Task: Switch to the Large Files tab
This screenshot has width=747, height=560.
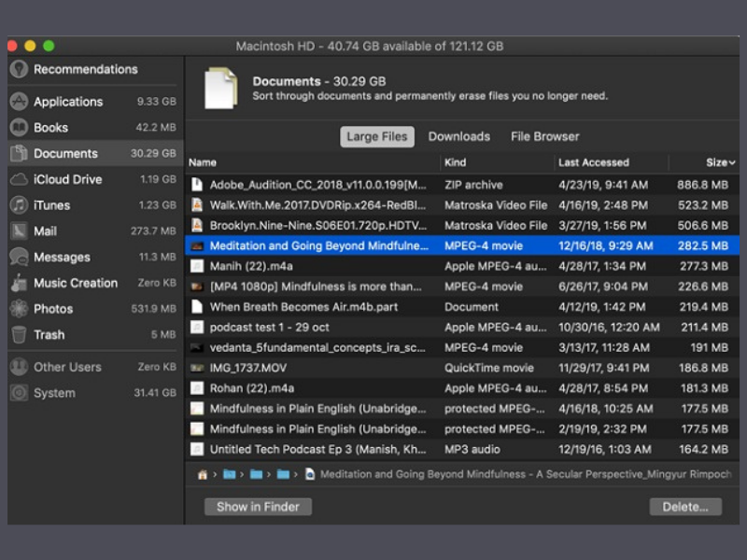Action: click(377, 136)
